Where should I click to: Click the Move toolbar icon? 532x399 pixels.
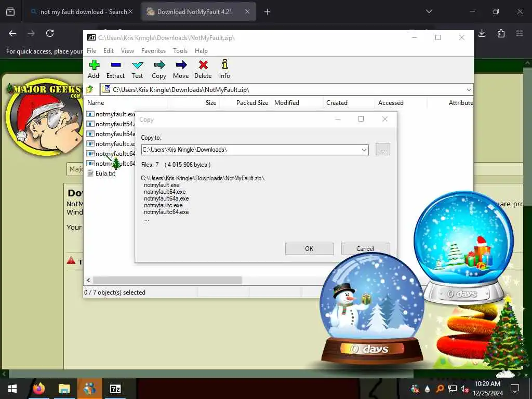click(181, 69)
